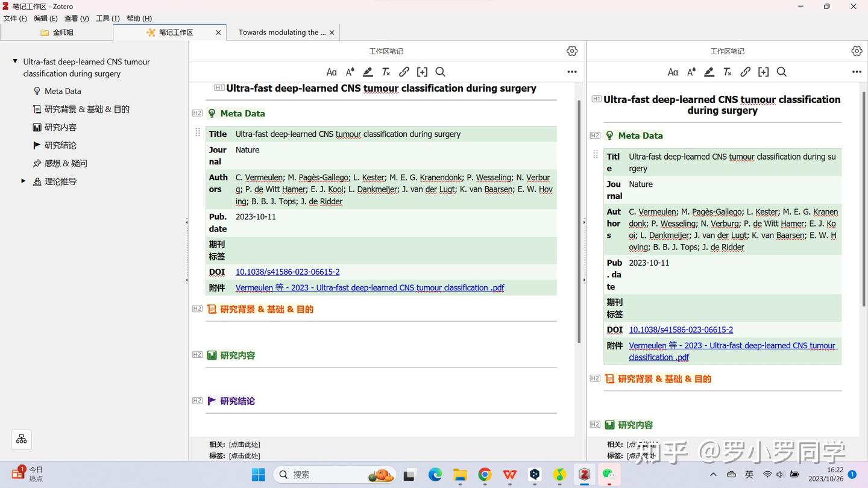Viewport: 868px width, 488px height.
Task: Select the highlighter tool
Action: tap(368, 72)
